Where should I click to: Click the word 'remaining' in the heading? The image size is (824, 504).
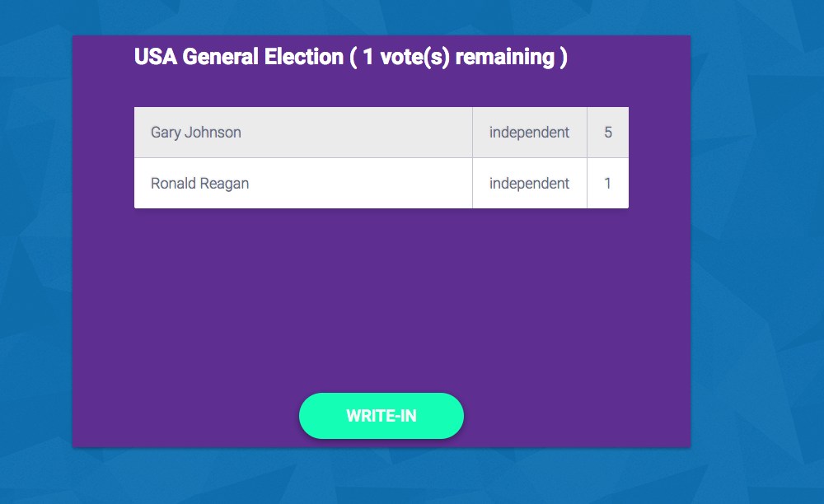click(x=504, y=58)
